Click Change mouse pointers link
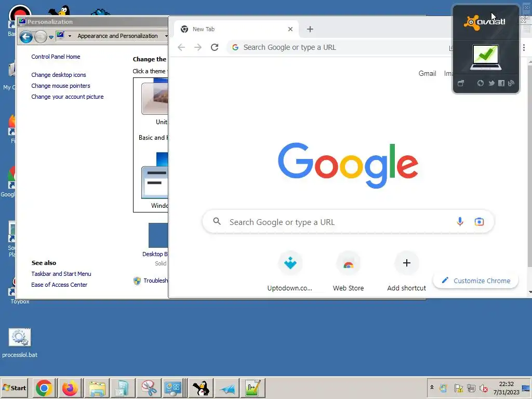Image resolution: width=532 pixels, height=399 pixels. 61,86
